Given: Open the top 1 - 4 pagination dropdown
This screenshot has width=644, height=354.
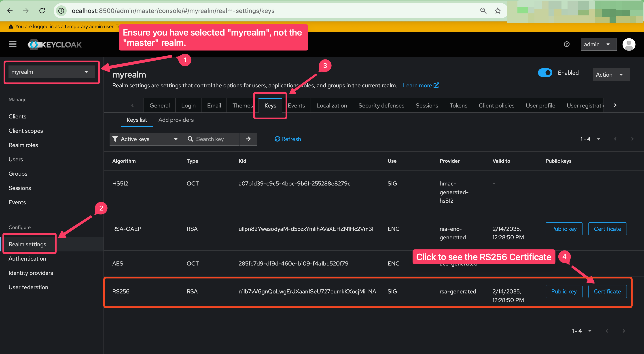Looking at the screenshot, I should click(x=590, y=139).
